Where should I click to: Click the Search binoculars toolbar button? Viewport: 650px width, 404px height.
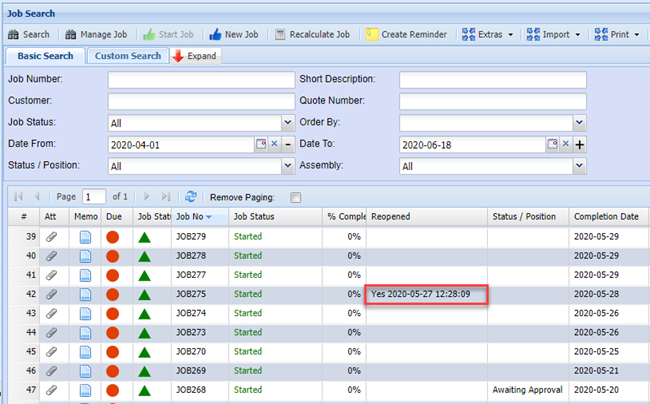pos(28,34)
